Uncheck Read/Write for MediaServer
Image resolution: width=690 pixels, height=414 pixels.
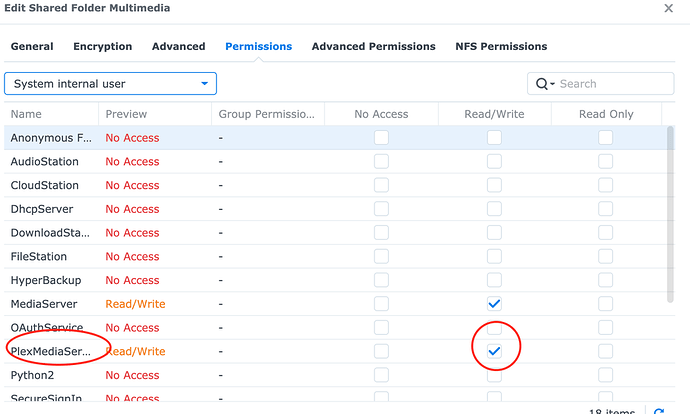[x=494, y=304]
